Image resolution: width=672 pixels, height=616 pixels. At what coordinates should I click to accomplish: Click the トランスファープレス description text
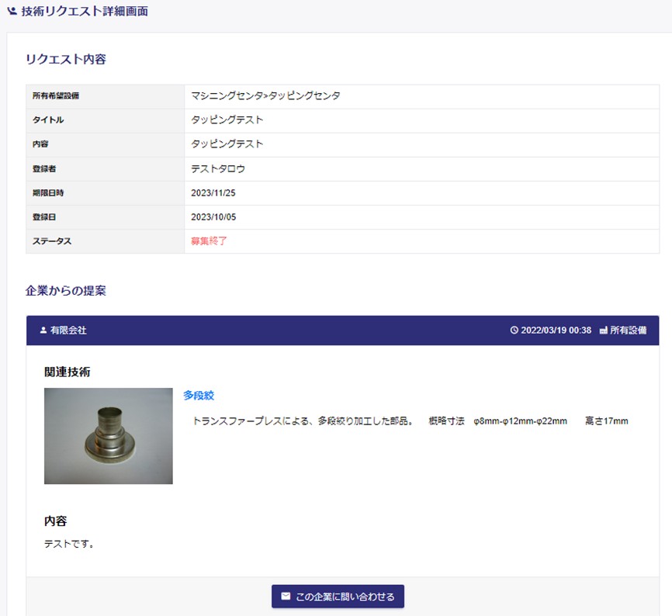pos(410,421)
